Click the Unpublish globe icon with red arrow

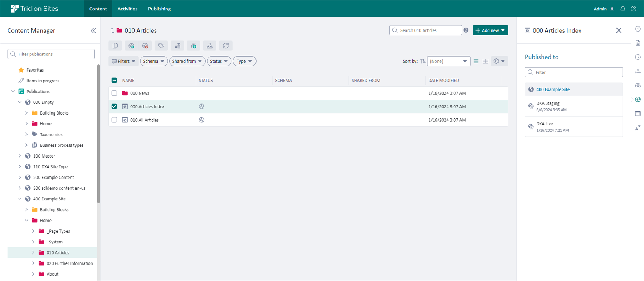145,46
